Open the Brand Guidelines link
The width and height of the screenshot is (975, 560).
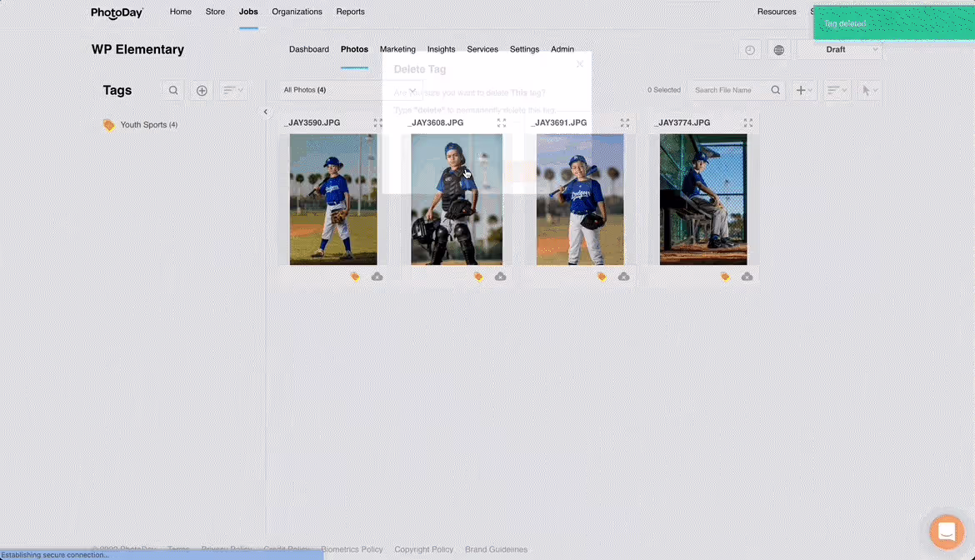tap(496, 549)
